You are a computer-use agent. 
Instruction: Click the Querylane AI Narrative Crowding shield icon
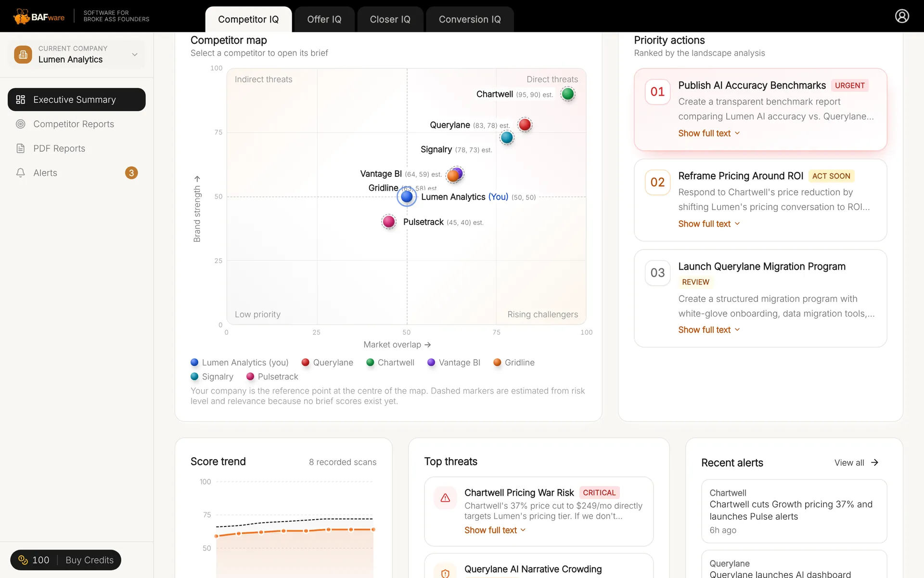click(445, 573)
